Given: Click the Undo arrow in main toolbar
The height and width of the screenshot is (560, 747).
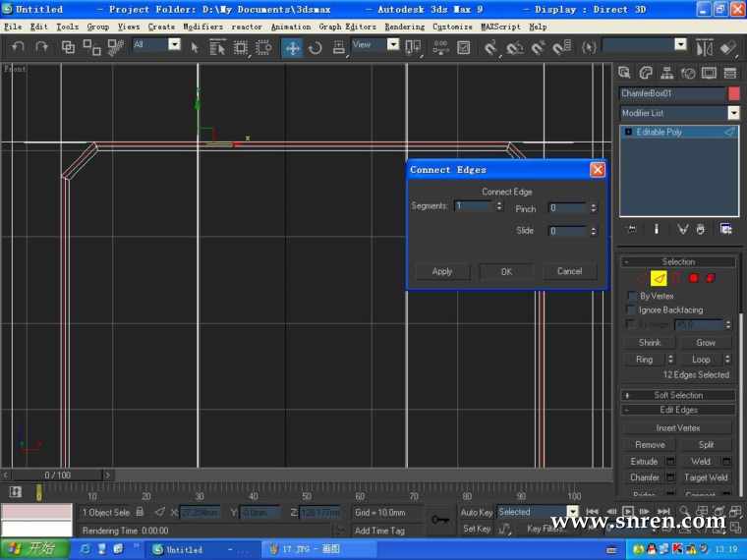Looking at the screenshot, I should coord(18,46).
